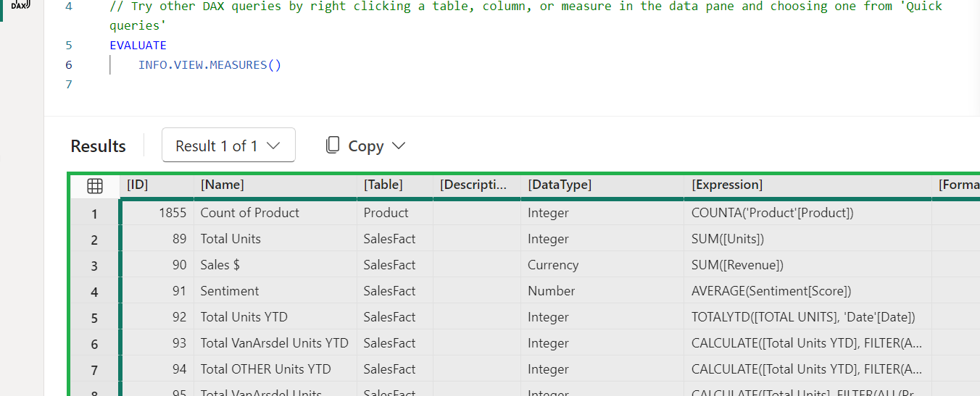Image resolution: width=980 pixels, height=396 pixels.
Task: Select the truncated [Descripti...] column header
Action: 476,185
